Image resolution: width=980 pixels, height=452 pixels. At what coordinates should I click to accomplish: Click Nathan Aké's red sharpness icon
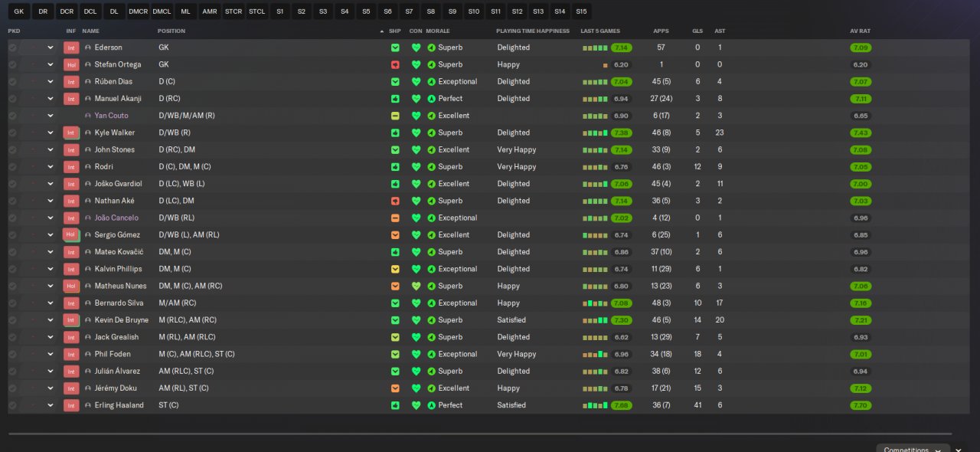(x=395, y=201)
